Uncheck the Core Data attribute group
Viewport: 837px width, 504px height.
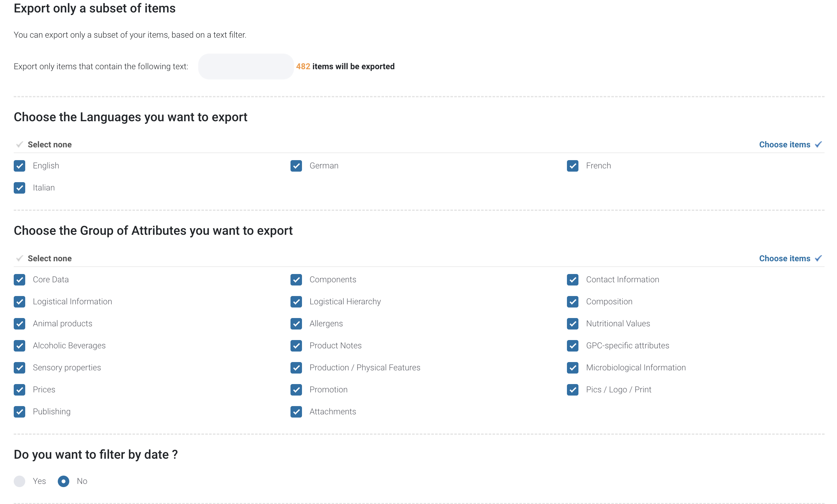(x=19, y=279)
